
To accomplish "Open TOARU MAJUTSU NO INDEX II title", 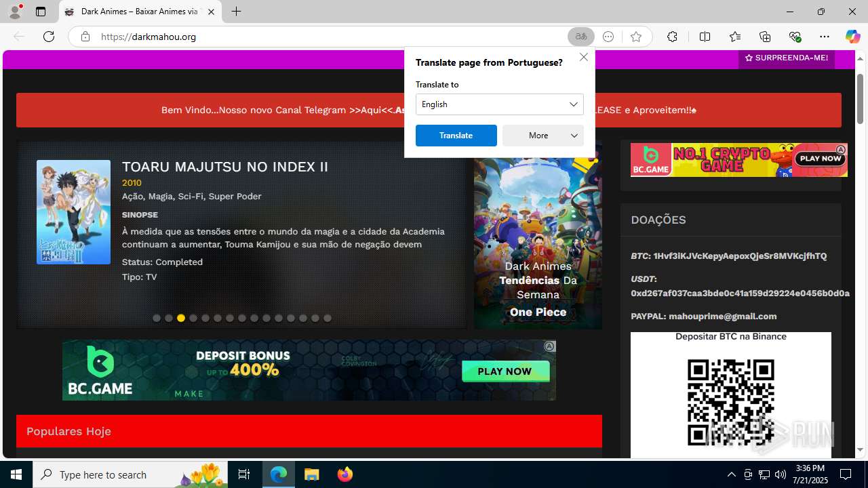I will 225,167.
